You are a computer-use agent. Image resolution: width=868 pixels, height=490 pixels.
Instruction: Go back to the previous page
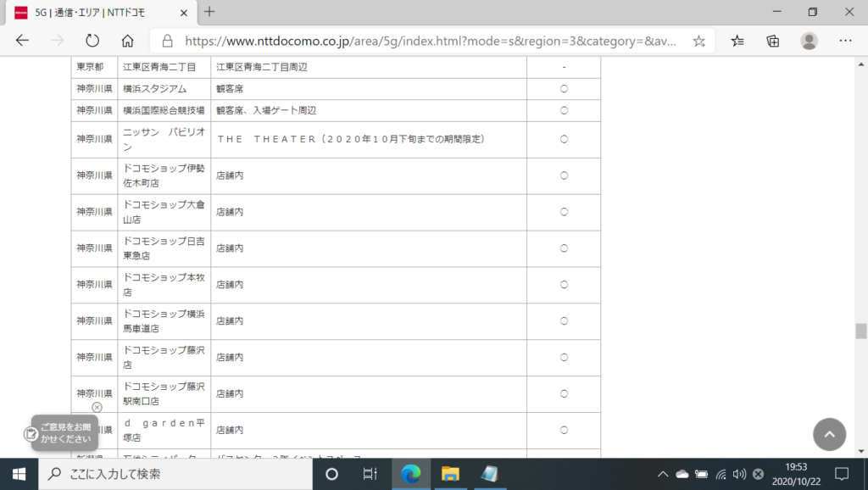[x=22, y=41]
